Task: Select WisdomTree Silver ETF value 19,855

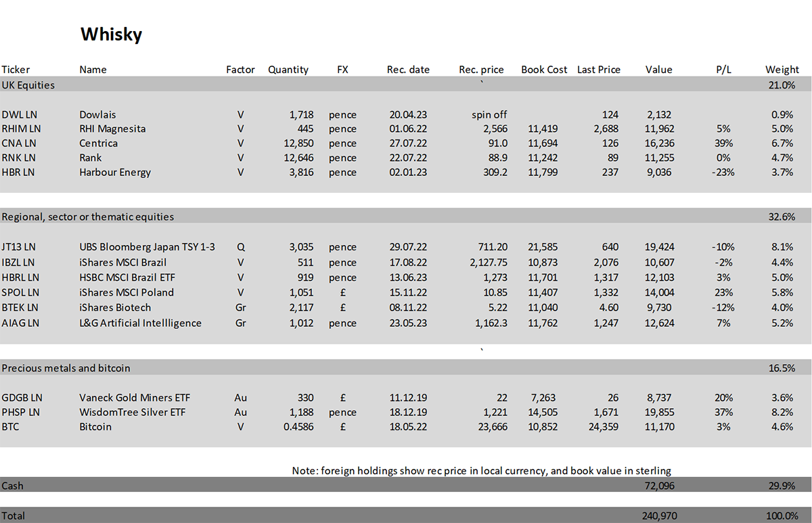Action: click(660, 412)
